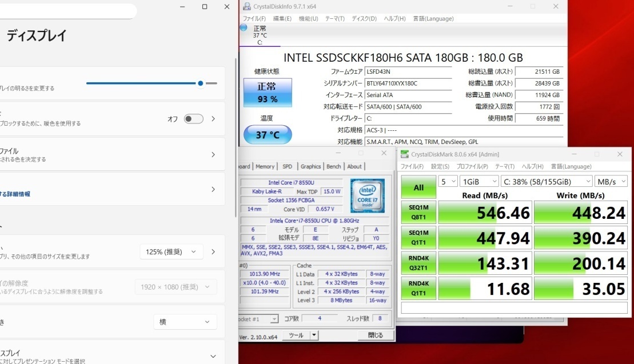Open the Socket #1 selection dropdown in CPU-Z
The image size is (634, 364).
click(258, 319)
